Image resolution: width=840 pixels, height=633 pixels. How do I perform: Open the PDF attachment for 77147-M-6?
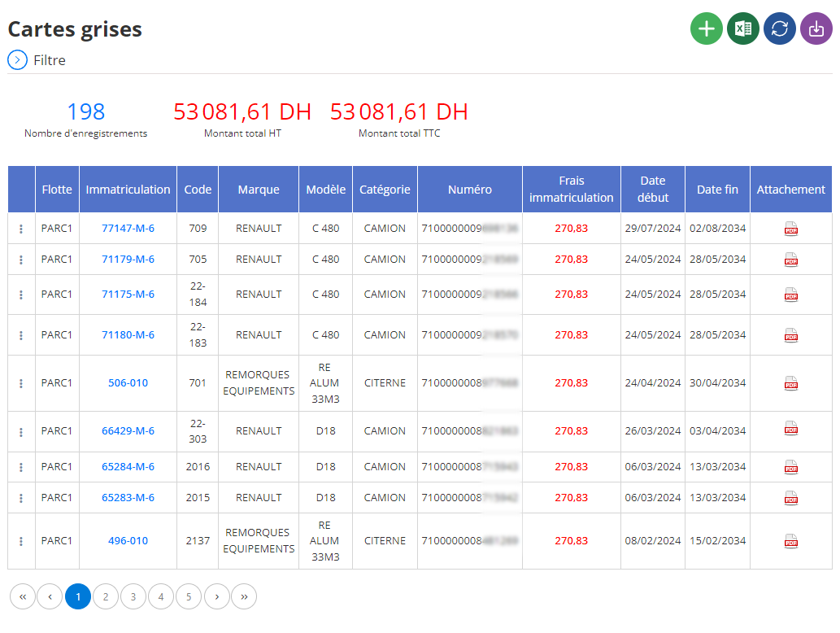pyautogui.click(x=790, y=229)
